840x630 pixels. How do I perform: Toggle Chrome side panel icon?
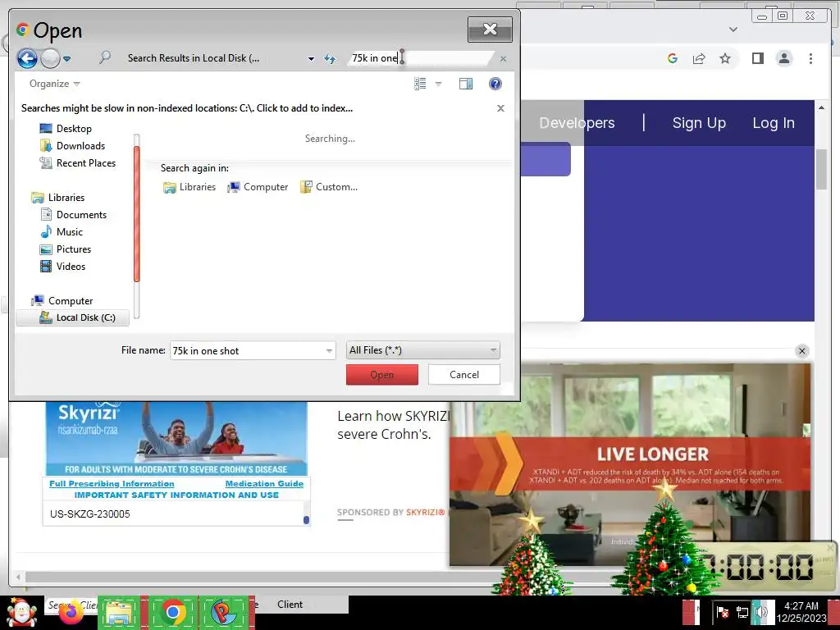[757, 58]
